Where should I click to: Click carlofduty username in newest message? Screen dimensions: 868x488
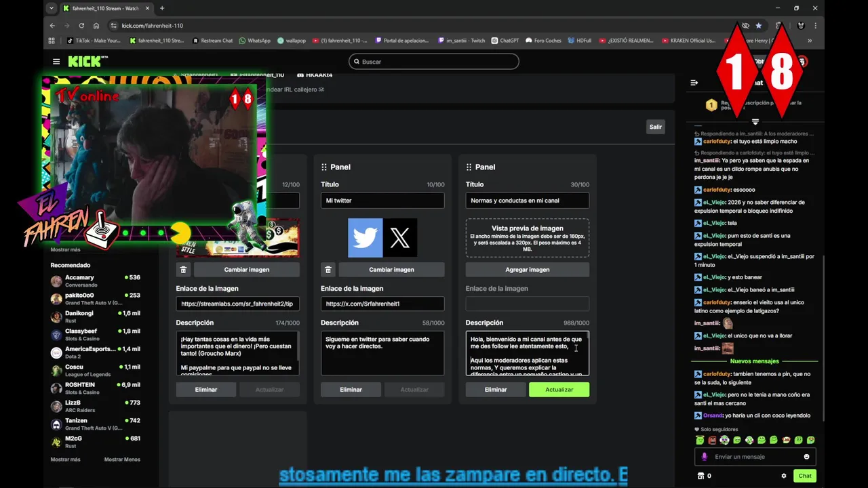(717, 374)
